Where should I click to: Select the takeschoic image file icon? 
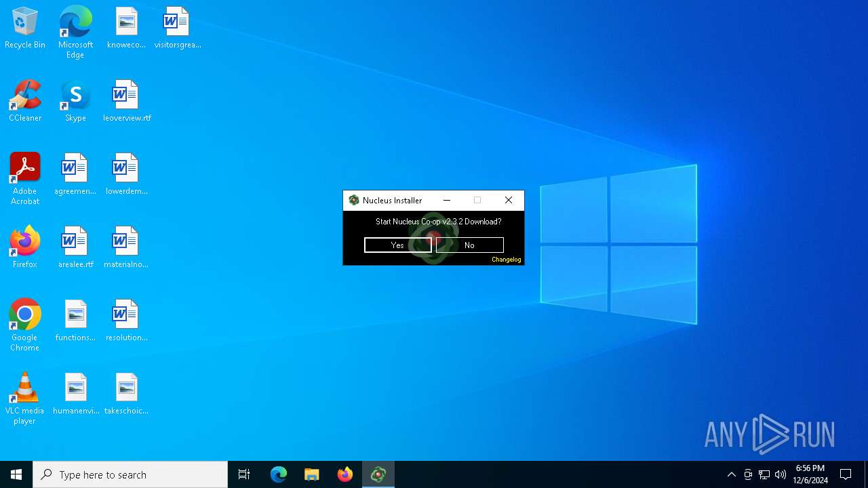click(126, 394)
